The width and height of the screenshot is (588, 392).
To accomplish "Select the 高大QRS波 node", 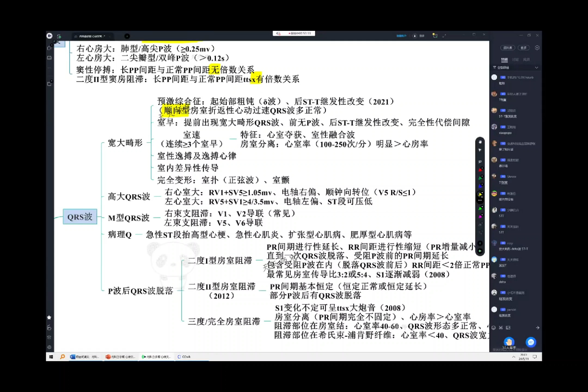I will click(x=129, y=197).
